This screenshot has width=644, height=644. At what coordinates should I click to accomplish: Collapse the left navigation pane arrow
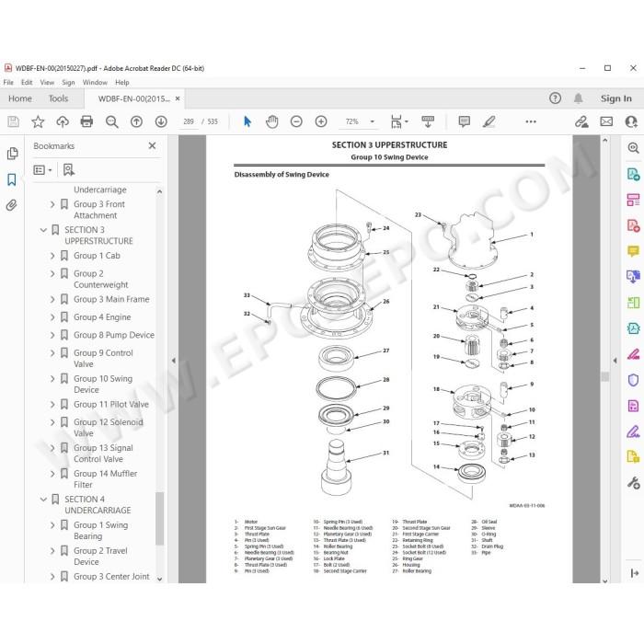pyautogui.click(x=173, y=361)
